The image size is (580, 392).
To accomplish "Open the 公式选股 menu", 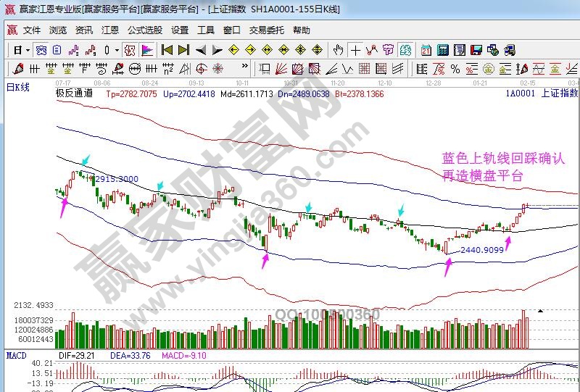I will pos(144,30).
